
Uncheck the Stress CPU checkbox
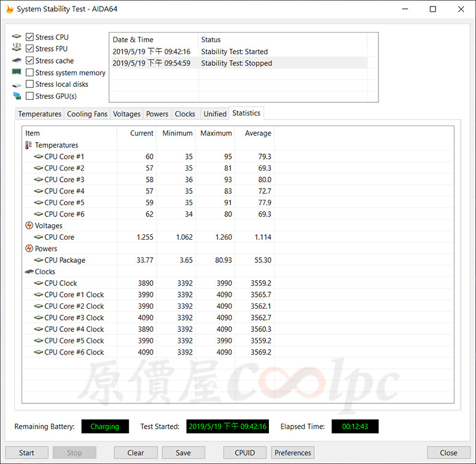30,37
